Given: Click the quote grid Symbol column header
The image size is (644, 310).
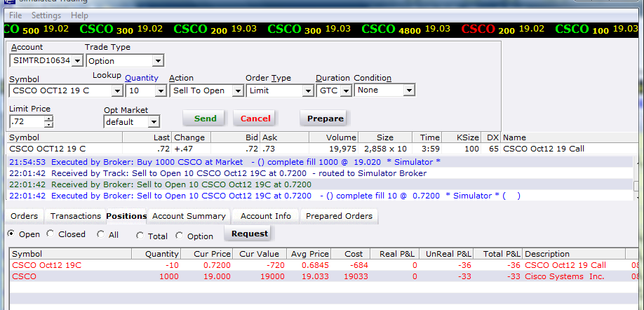Looking at the screenshot, I should click(x=65, y=137).
